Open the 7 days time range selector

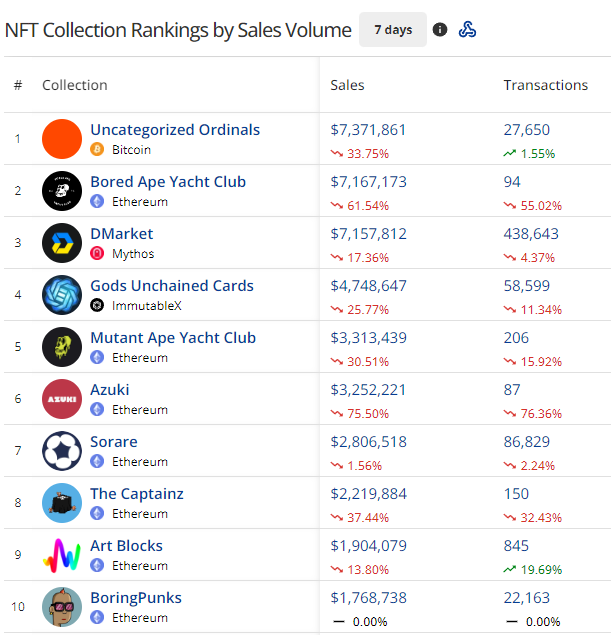tap(393, 30)
